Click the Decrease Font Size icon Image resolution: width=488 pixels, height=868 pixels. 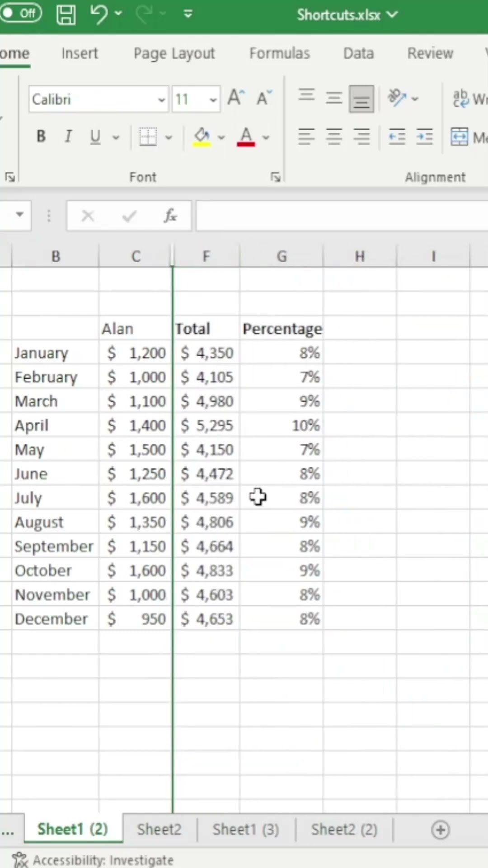pyautogui.click(x=264, y=98)
